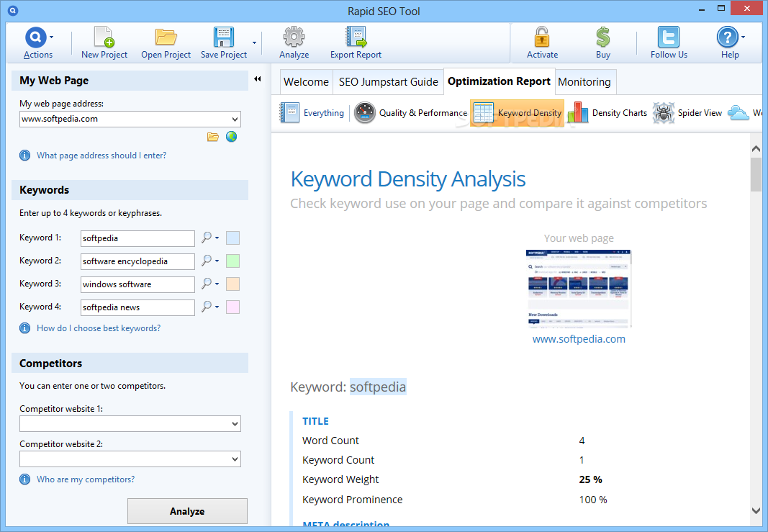The height and width of the screenshot is (532, 768).
Task: Click the cloud icon after Spider View
Action: [738, 113]
